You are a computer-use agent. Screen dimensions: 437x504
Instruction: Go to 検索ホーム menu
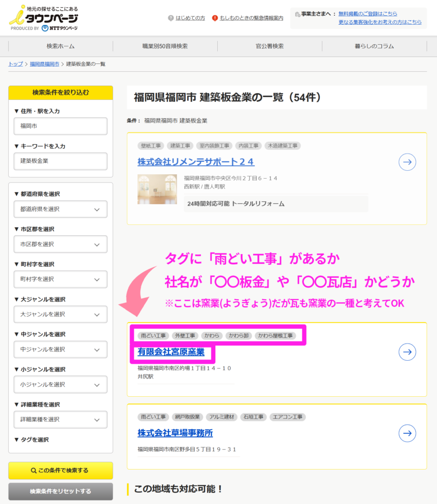click(x=61, y=46)
